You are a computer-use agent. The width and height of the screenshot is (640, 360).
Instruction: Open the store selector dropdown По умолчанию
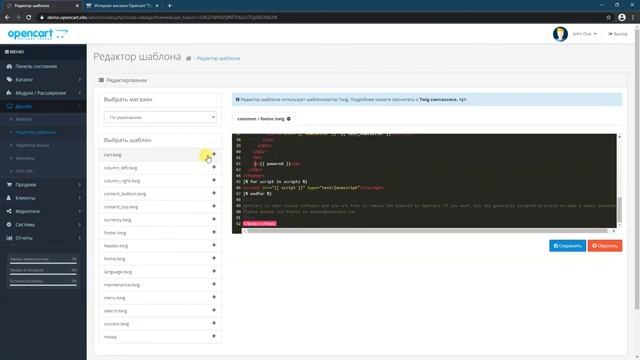160,117
